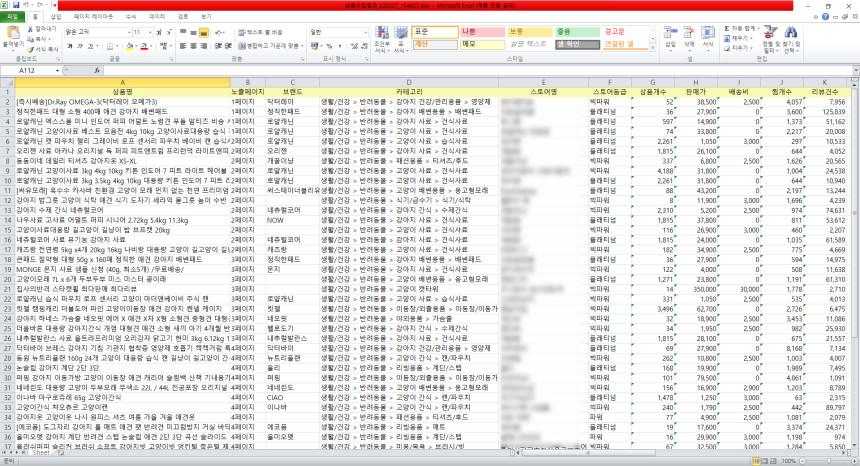
Task: Click the decrease indent icon
Action: [x=218, y=46]
